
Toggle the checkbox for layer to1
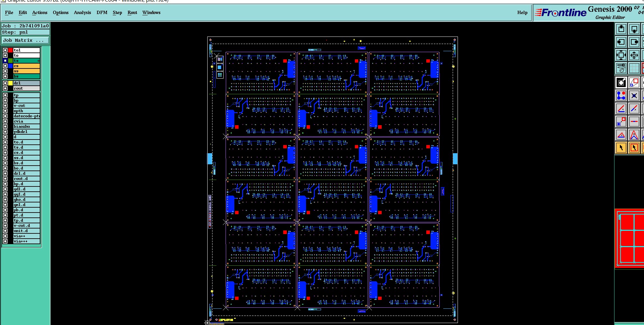[5, 50]
